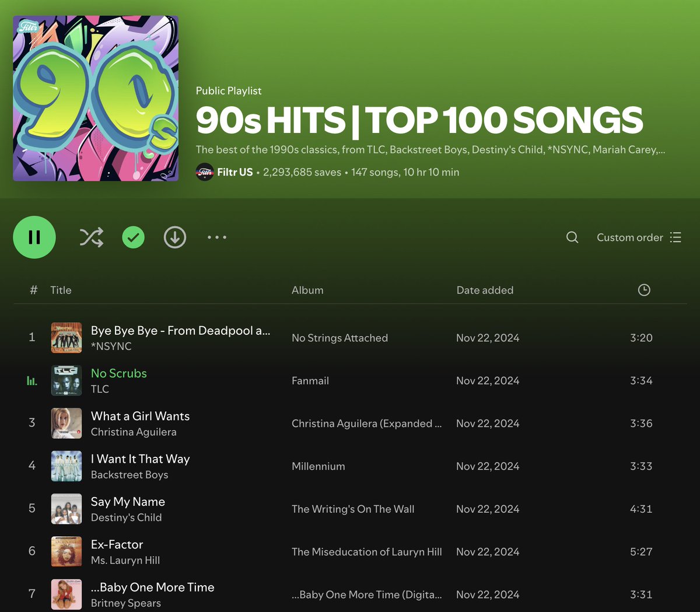Click the Public Playlist label

click(229, 90)
